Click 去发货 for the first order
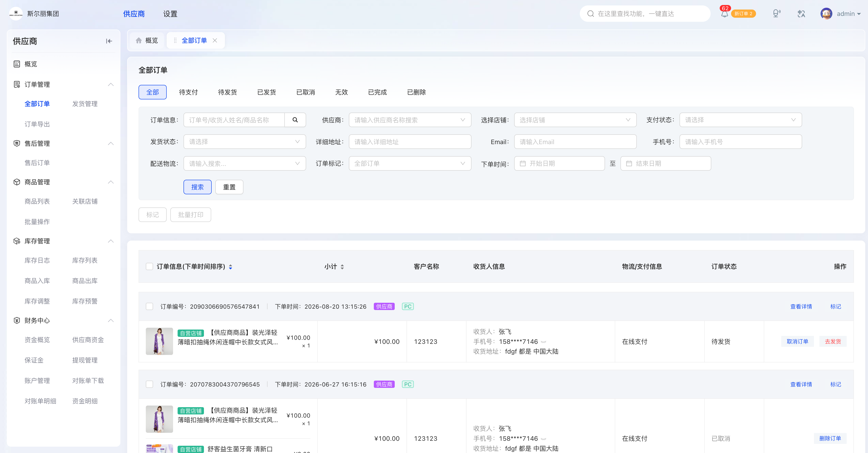The width and height of the screenshot is (868, 453). click(x=833, y=342)
